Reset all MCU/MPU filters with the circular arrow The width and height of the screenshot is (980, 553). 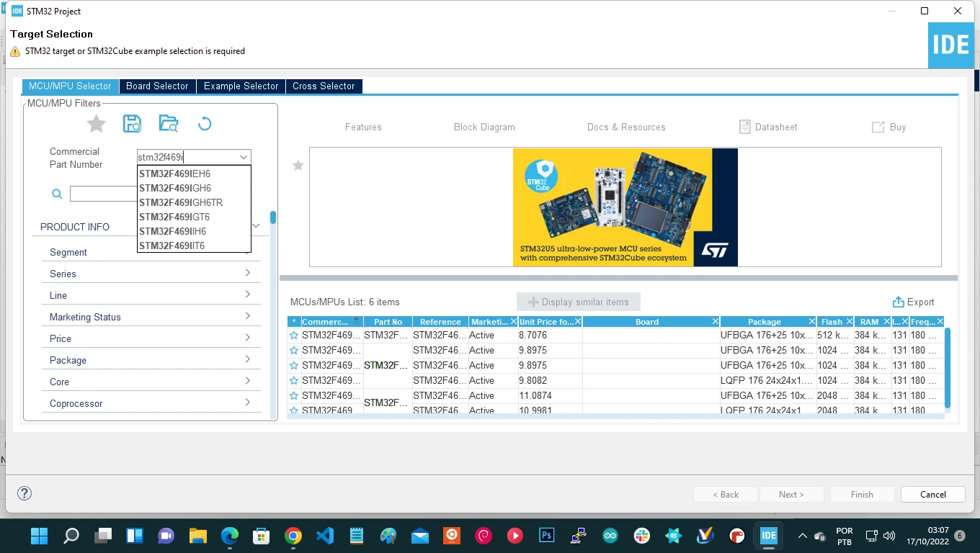coord(205,124)
